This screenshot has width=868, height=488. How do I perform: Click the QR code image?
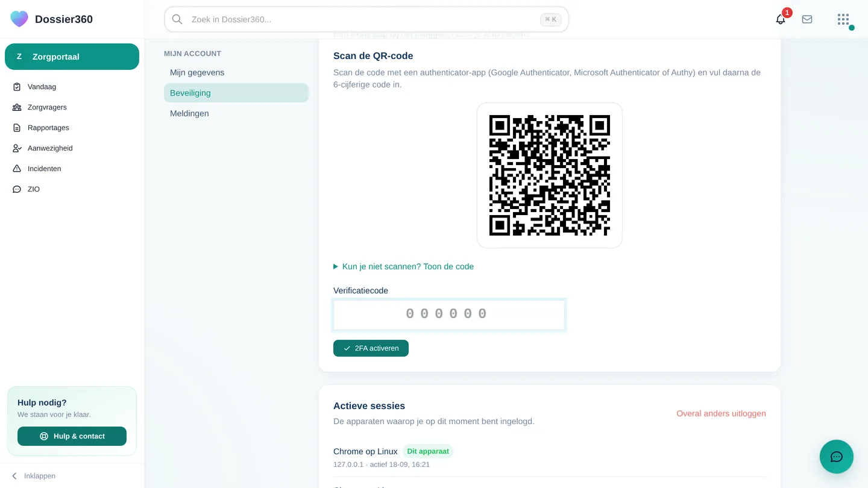[x=550, y=175]
